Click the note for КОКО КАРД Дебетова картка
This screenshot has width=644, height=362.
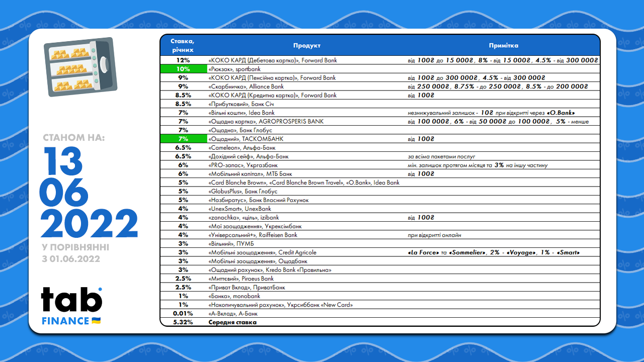point(503,60)
